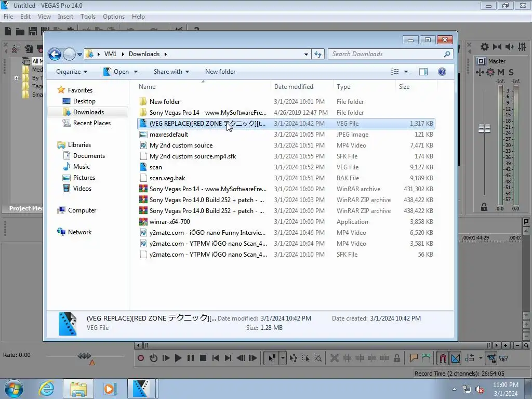Open the File menu in VEGAS
Screen dimensions: 532x399
pos(8,16)
